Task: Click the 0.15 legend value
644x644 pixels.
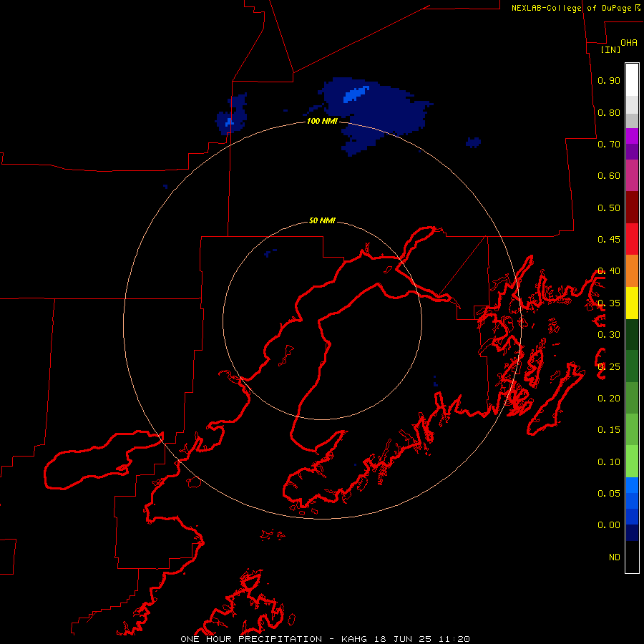Action: point(609,430)
